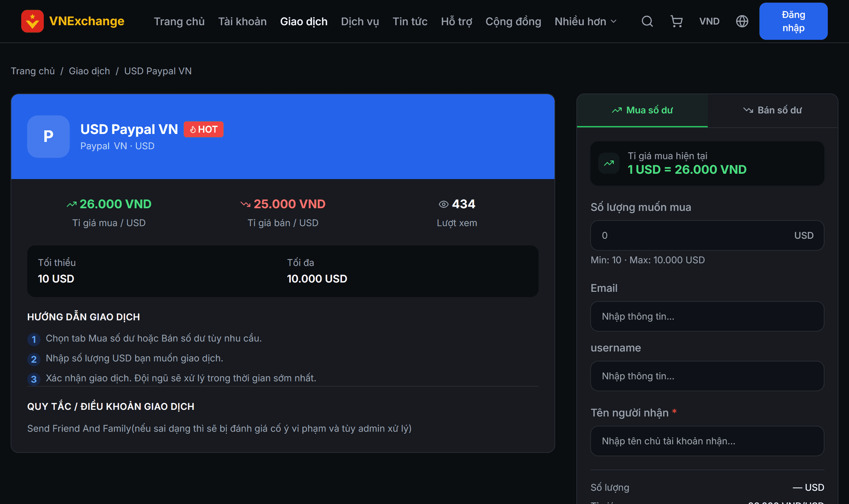The width and height of the screenshot is (849, 504).
Task: Click the HOT flame badge
Action: click(203, 130)
